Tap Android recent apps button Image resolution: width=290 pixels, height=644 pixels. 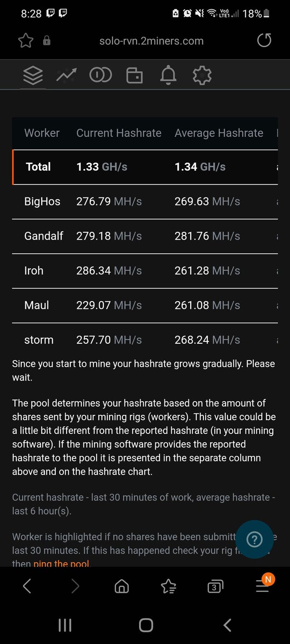click(65, 625)
